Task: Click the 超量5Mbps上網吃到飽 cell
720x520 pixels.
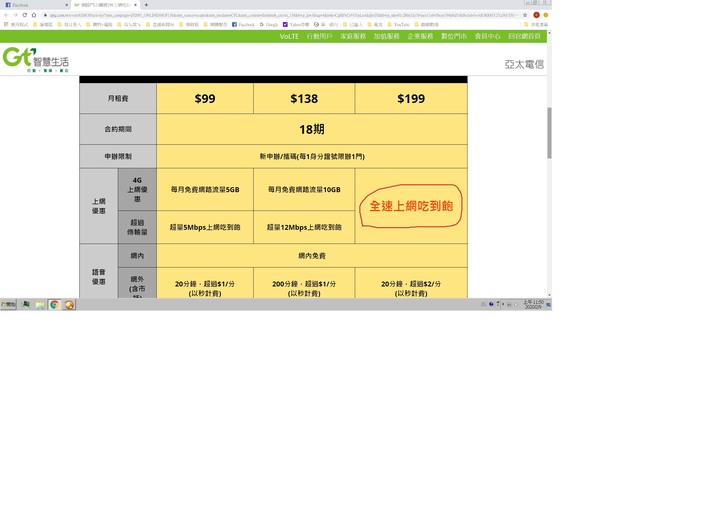Action: [205, 227]
